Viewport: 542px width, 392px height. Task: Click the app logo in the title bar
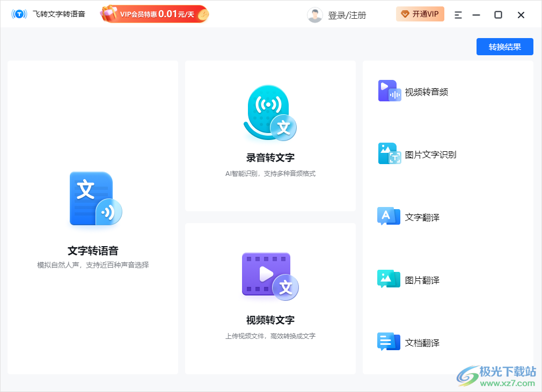click(x=19, y=14)
